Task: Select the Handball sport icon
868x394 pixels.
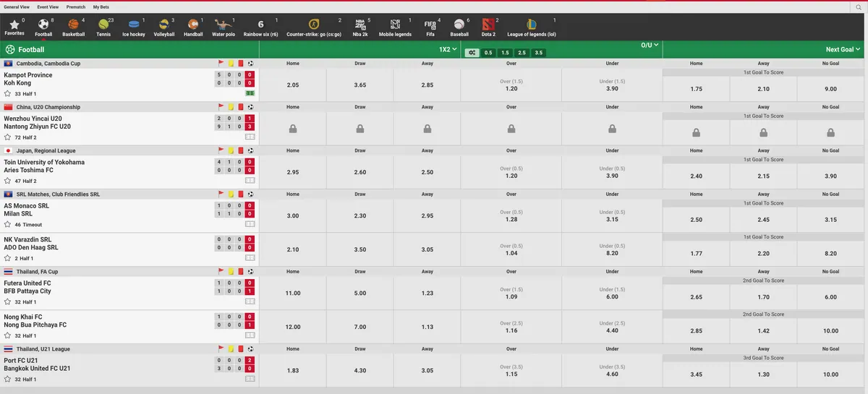Action: point(193,27)
